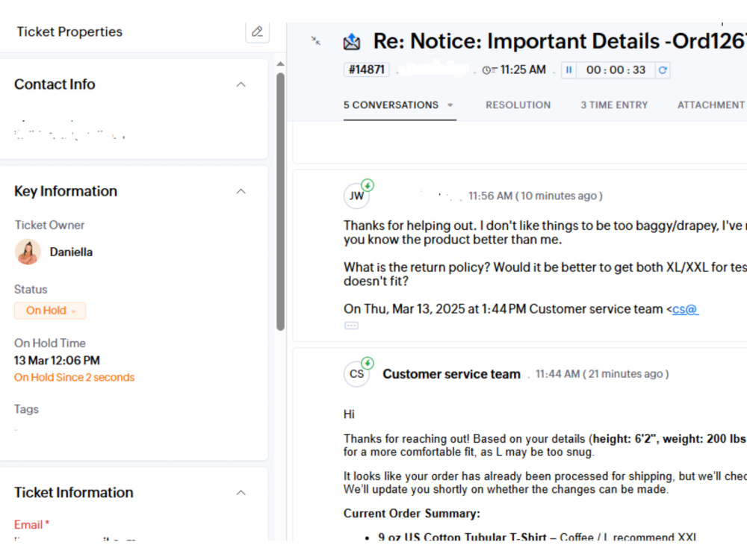Pause the ticket timer
747x560 pixels.
(x=568, y=70)
